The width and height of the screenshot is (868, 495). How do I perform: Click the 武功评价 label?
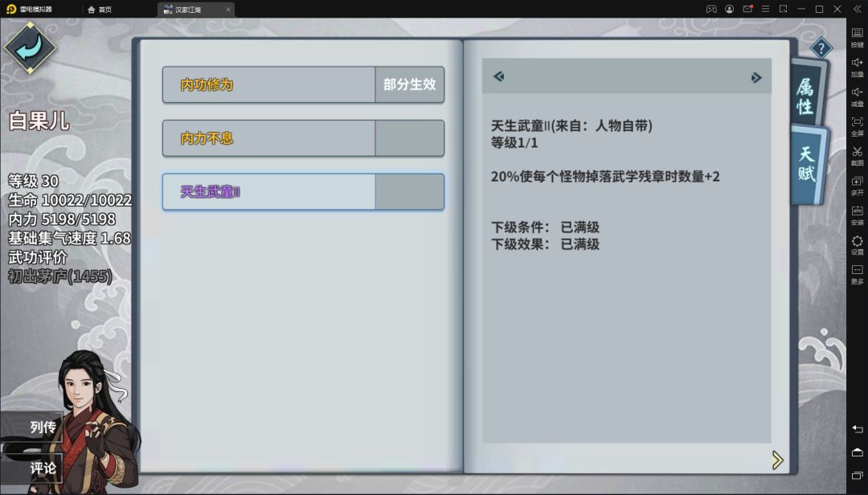pos(37,257)
